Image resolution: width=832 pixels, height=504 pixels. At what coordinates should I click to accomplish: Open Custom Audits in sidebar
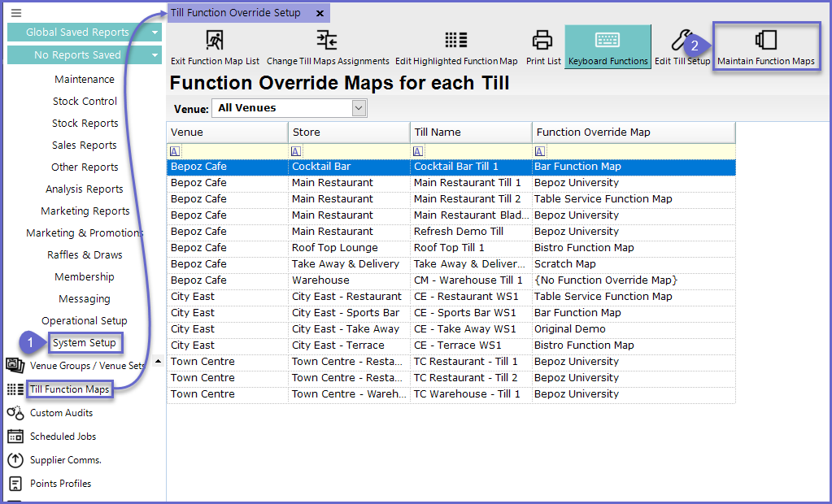(61, 413)
